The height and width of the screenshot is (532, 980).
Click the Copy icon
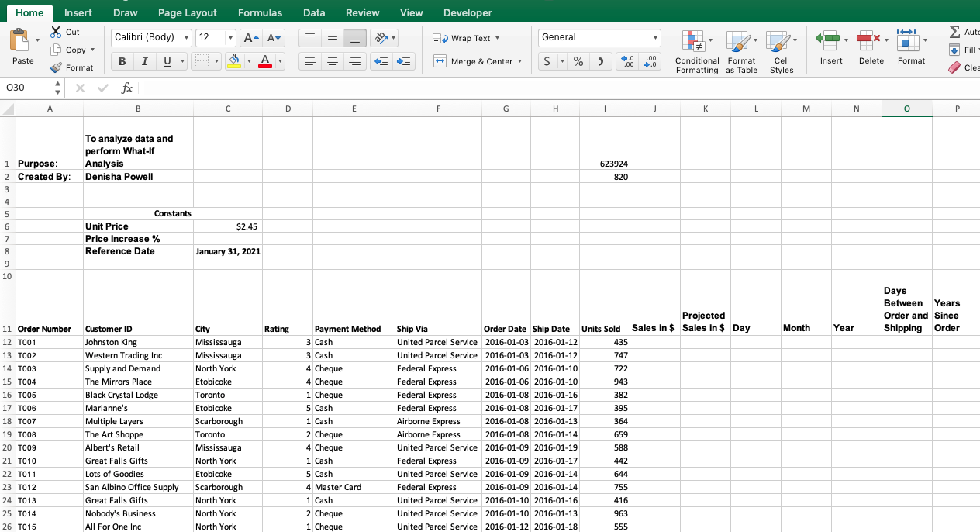(57, 50)
